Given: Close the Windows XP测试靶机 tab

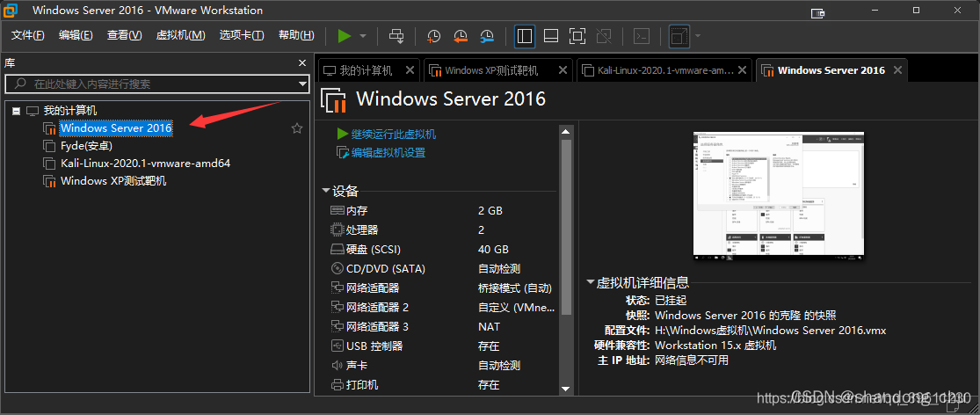Looking at the screenshot, I should tap(563, 70).
